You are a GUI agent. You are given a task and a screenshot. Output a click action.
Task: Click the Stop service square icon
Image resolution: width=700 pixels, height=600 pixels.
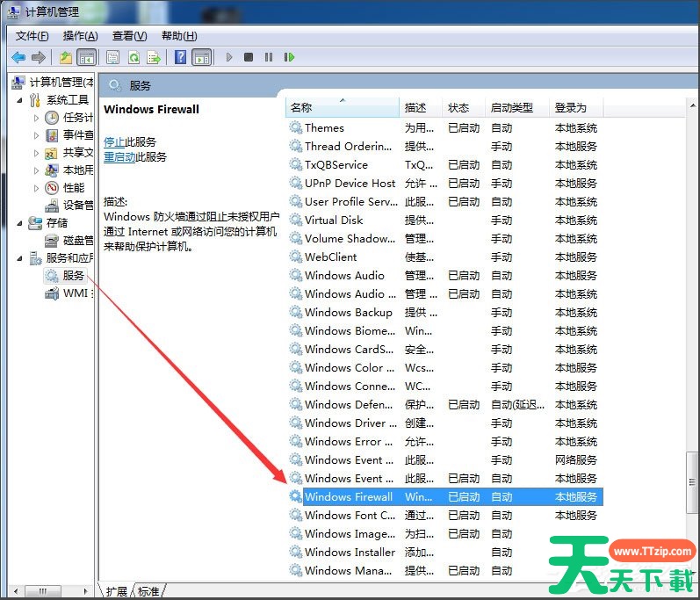tap(249, 57)
